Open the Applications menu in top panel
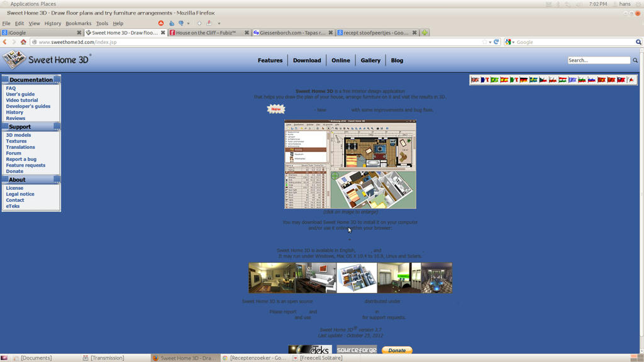The height and width of the screenshot is (362, 644). click(x=24, y=4)
